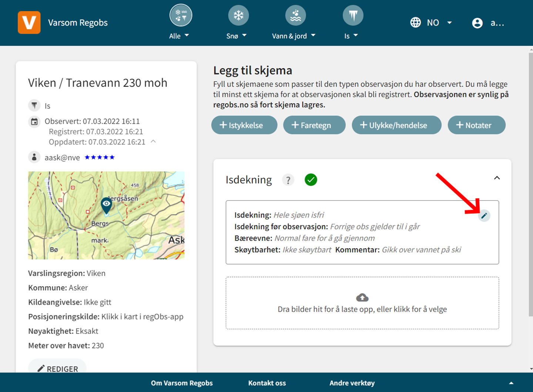The image size is (533, 392).
Task: Select the Alle observation types icon
Action: coord(181,16)
